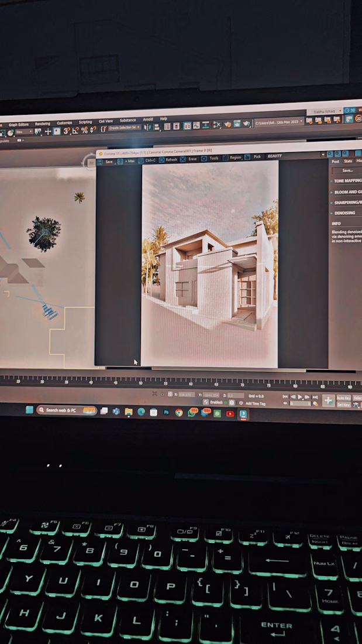Screen dimensions: 362x644
Task: Switch to the Stats tab in Corona VFB
Action: click(x=348, y=162)
